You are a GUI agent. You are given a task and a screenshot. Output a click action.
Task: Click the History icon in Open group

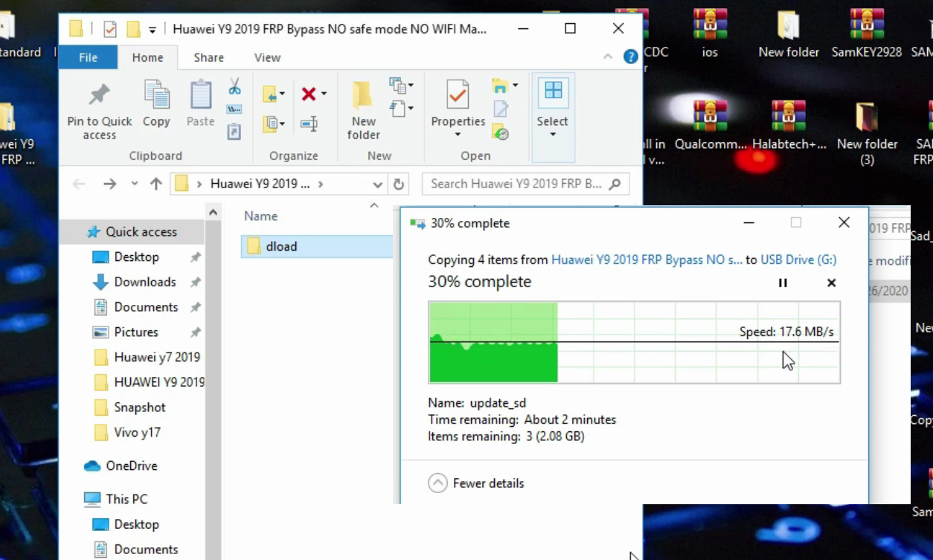[x=501, y=132]
